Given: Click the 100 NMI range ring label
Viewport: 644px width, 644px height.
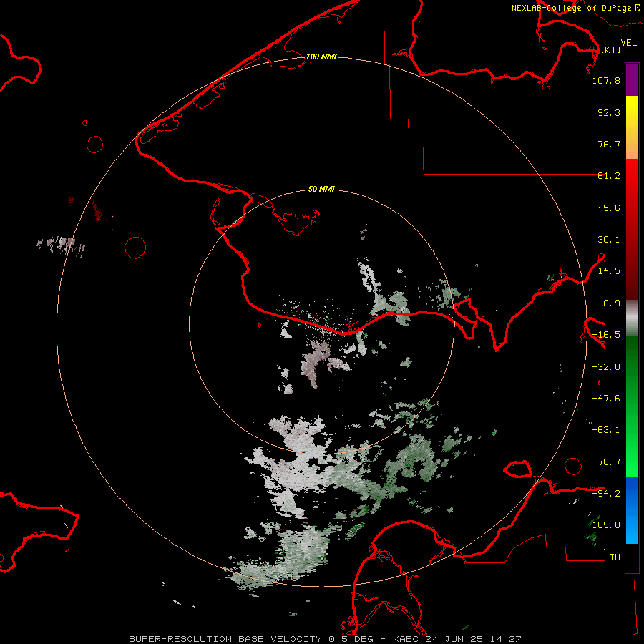Looking at the screenshot, I should coord(321,57).
